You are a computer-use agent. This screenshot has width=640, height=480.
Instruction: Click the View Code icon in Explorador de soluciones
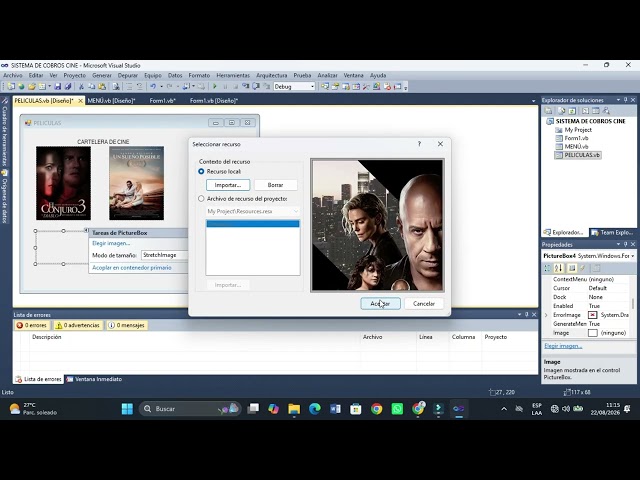tap(585, 111)
